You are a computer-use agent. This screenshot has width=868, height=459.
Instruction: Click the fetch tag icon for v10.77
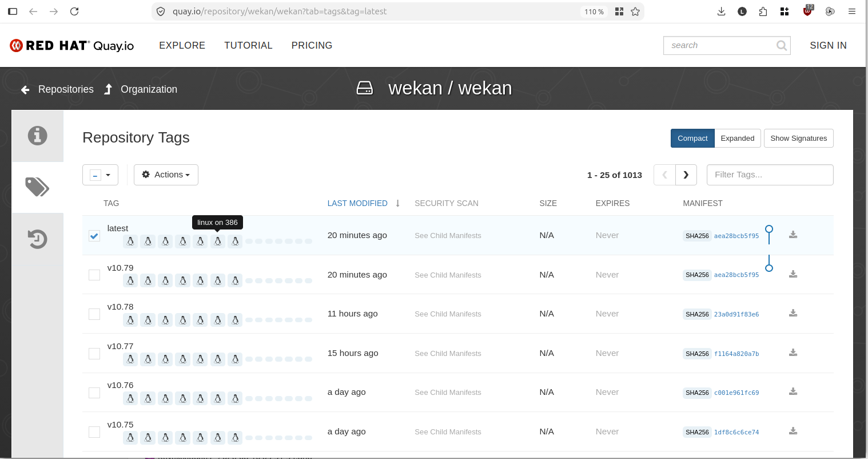(x=793, y=353)
